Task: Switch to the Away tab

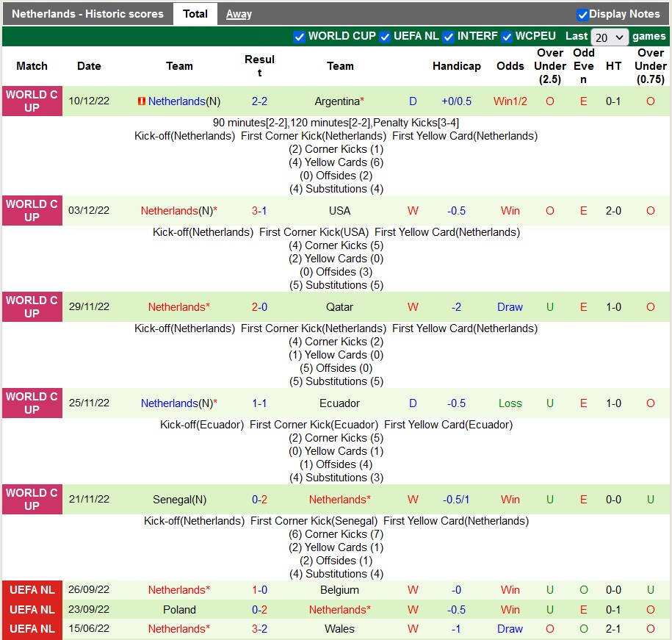Action: (x=239, y=14)
